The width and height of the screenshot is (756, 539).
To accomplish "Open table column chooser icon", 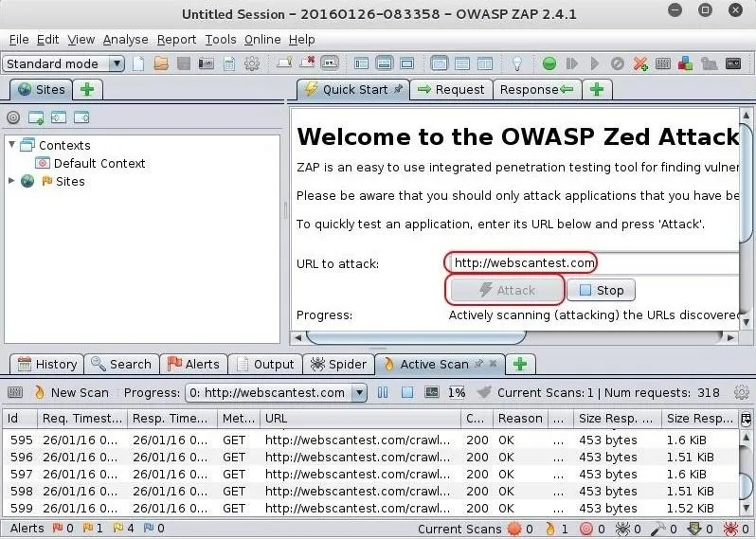I will point(746,419).
